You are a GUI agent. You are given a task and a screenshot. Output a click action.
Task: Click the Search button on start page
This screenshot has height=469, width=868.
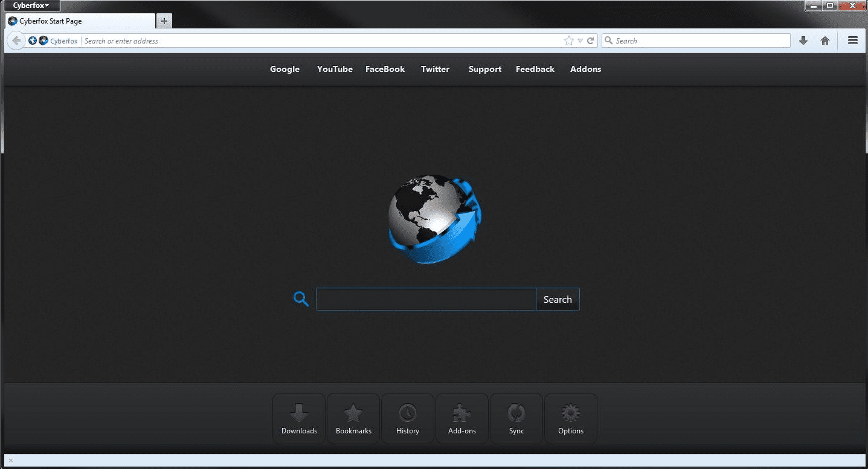(x=558, y=299)
